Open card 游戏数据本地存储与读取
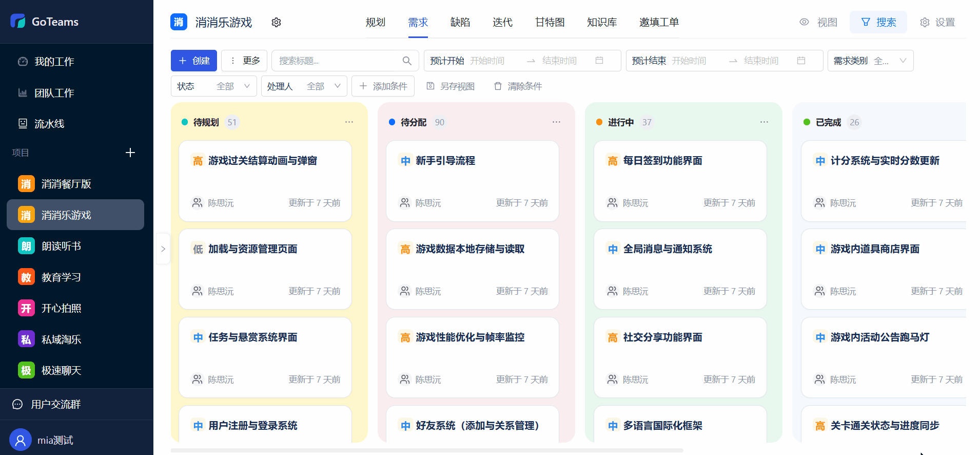The height and width of the screenshot is (455, 980). pos(473,269)
